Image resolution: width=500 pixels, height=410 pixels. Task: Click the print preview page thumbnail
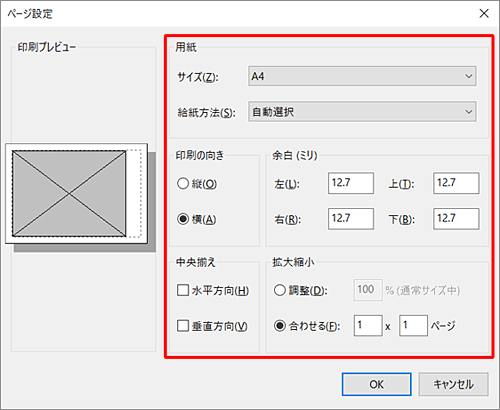pyautogui.click(x=76, y=194)
